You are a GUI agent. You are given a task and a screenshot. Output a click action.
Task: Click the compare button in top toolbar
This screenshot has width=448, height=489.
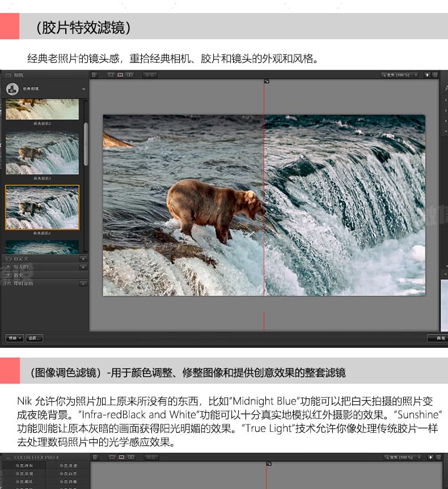pos(149,75)
